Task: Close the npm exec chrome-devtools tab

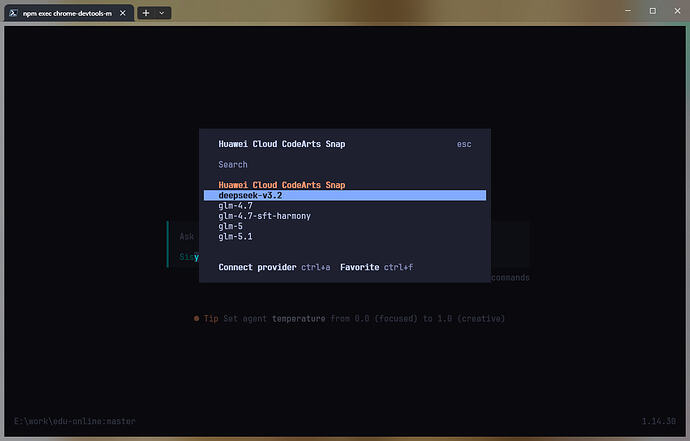Action: tap(123, 13)
